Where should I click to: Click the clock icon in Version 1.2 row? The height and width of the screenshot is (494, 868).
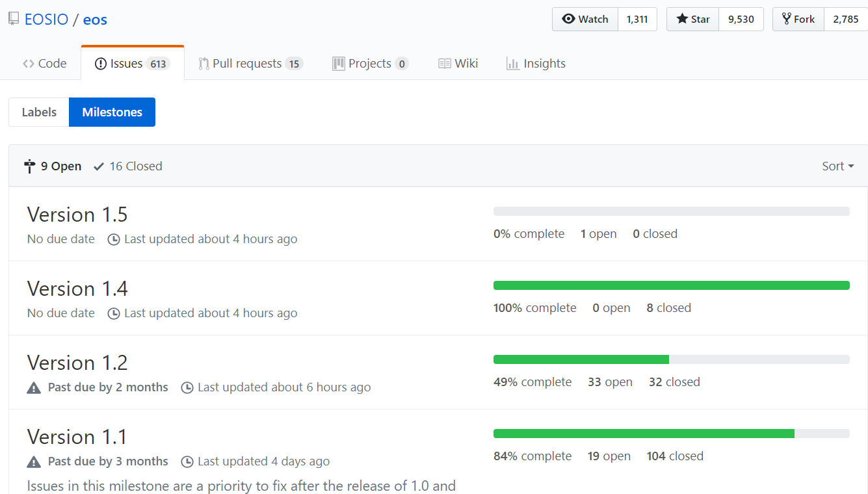[187, 387]
